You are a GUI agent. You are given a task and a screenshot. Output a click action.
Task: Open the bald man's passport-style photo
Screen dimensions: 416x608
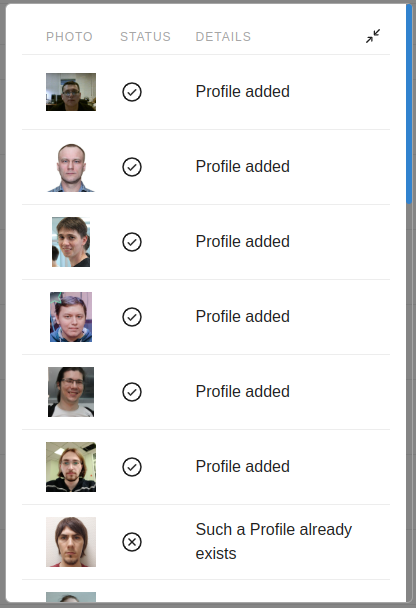71,167
